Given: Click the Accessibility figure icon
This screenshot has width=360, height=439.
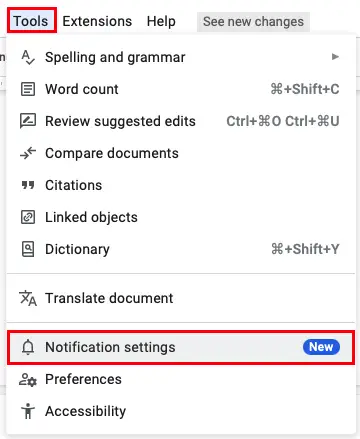Looking at the screenshot, I should [28, 411].
